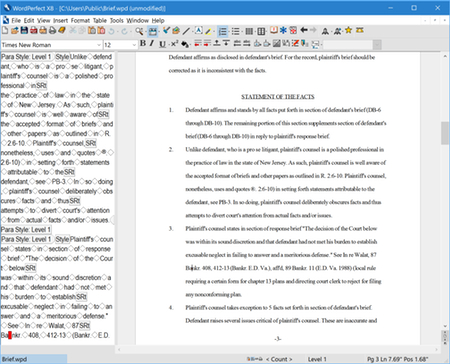Viewport: 450px width, 364px height.
Task: Click the Brief.wpd document button
Action: [33, 359]
